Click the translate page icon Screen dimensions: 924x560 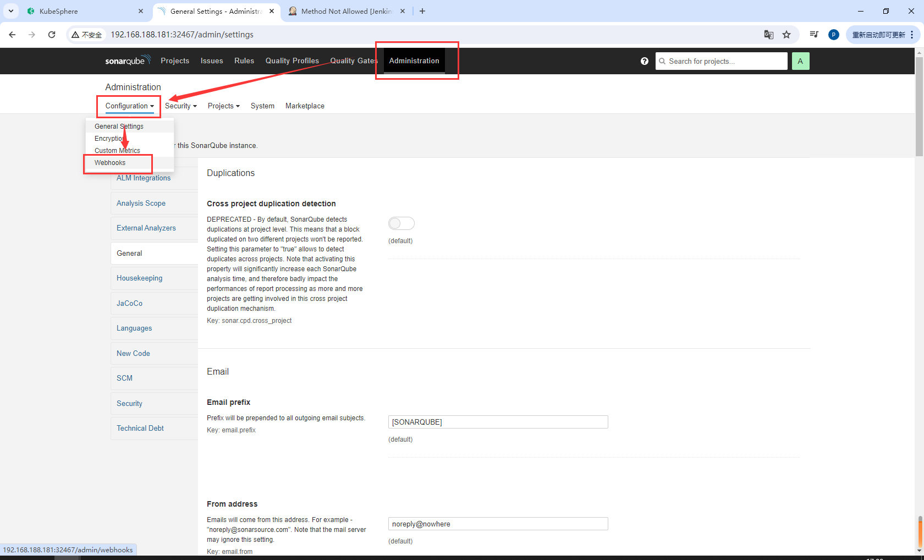click(769, 35)
